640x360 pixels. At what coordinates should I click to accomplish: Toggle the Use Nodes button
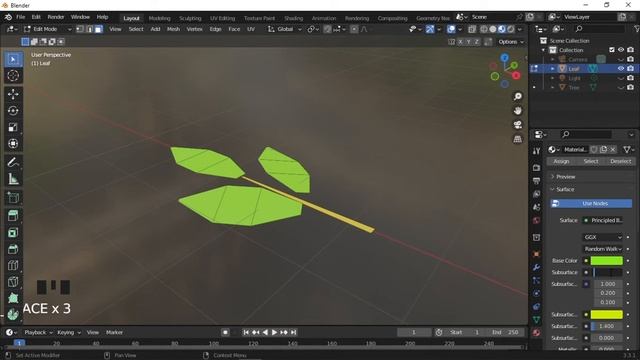(591, 203)
